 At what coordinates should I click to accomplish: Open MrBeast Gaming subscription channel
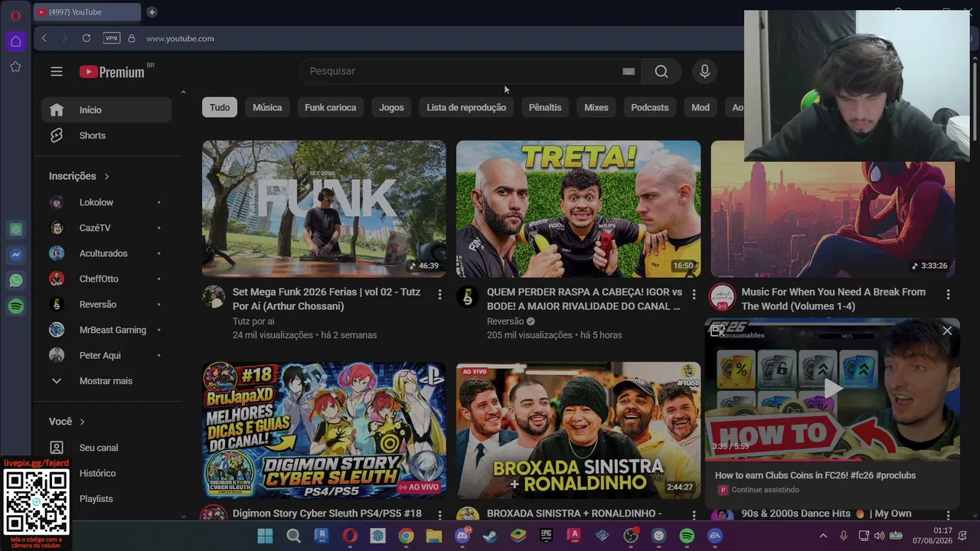tap(106, 330)
